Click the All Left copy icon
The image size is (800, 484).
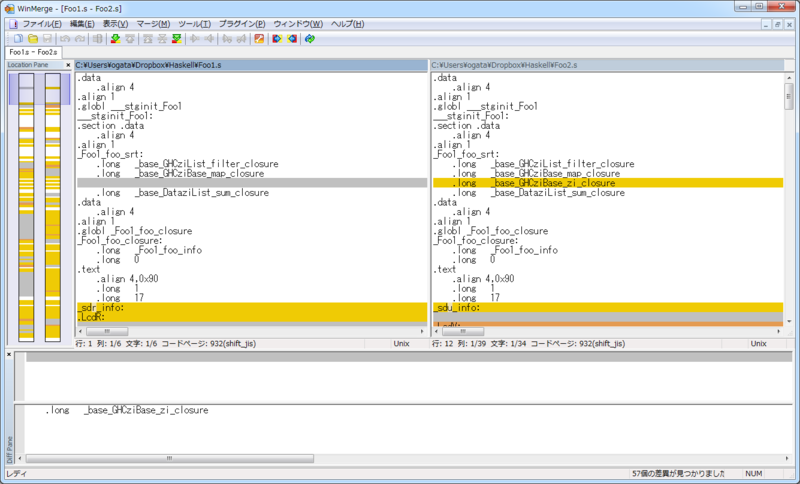[242, 39]
